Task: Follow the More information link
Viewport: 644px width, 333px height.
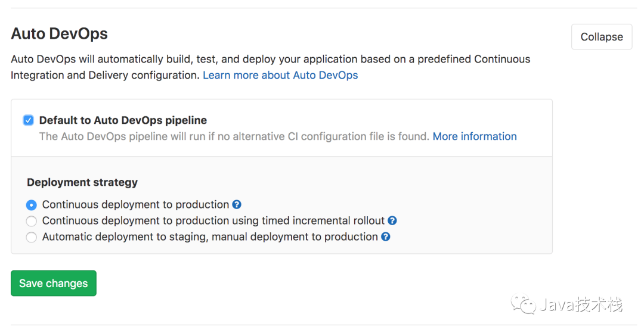Action: 475,136
